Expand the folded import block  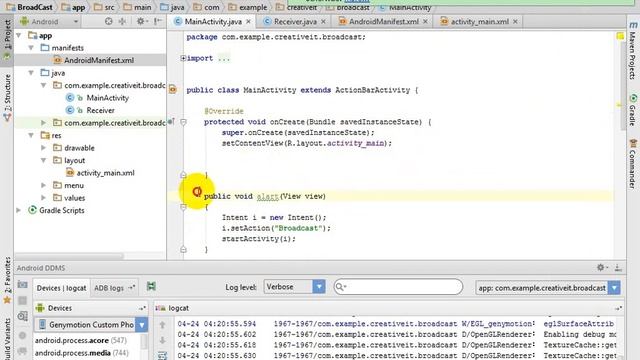point(183,58)
